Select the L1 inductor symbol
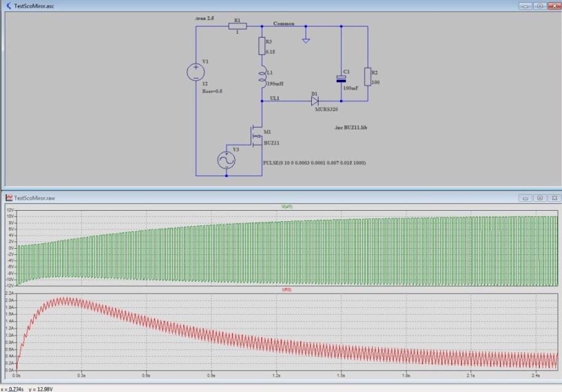This screenshot has height=392, width=562. pos(261,78)
